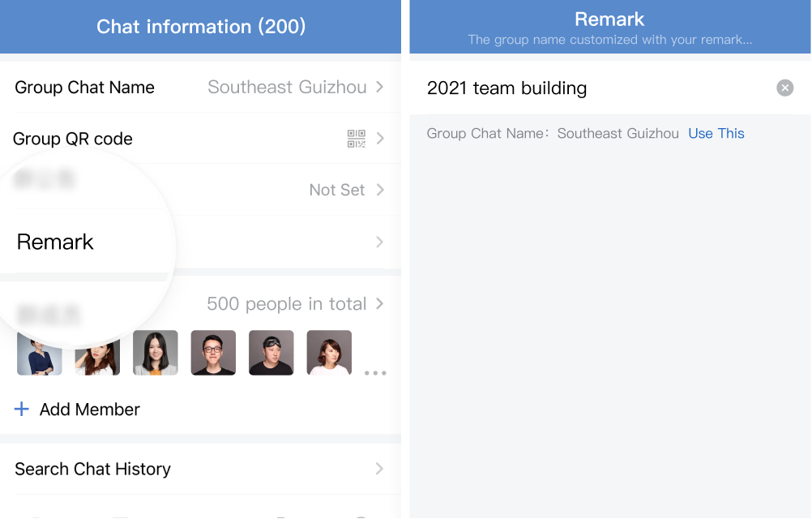This screenshot has height=519, width=812.
Task: Expand the Not Set row chevron
Action: tap(380, 190)
